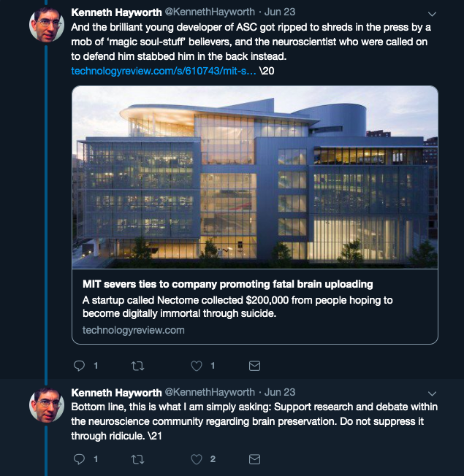The height and width of the screenshot is (476, 464).
Task: Reply to the first tweet about ASC
Action: click(80, 366)
